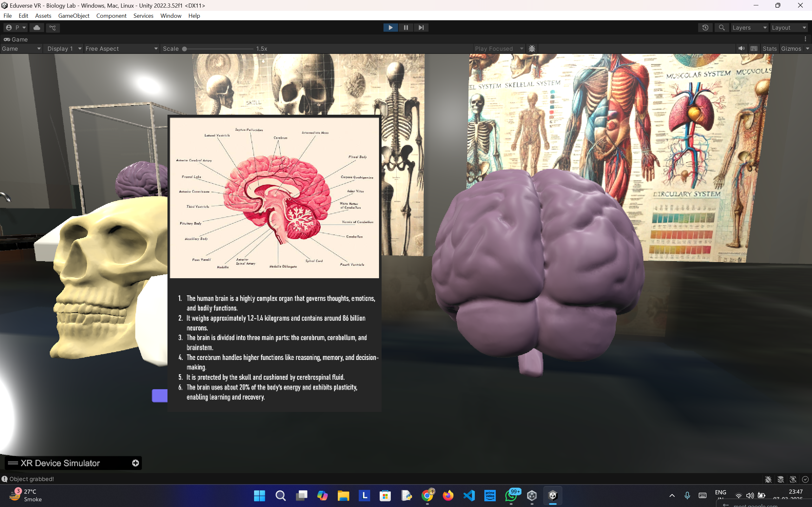Viewport: 812px width, 507px height.
Task: Click the Step frame button
Action: pos(421,28)
